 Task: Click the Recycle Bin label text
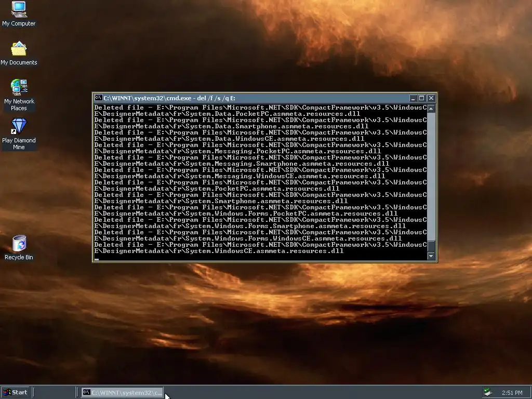(x=19, y=257)
